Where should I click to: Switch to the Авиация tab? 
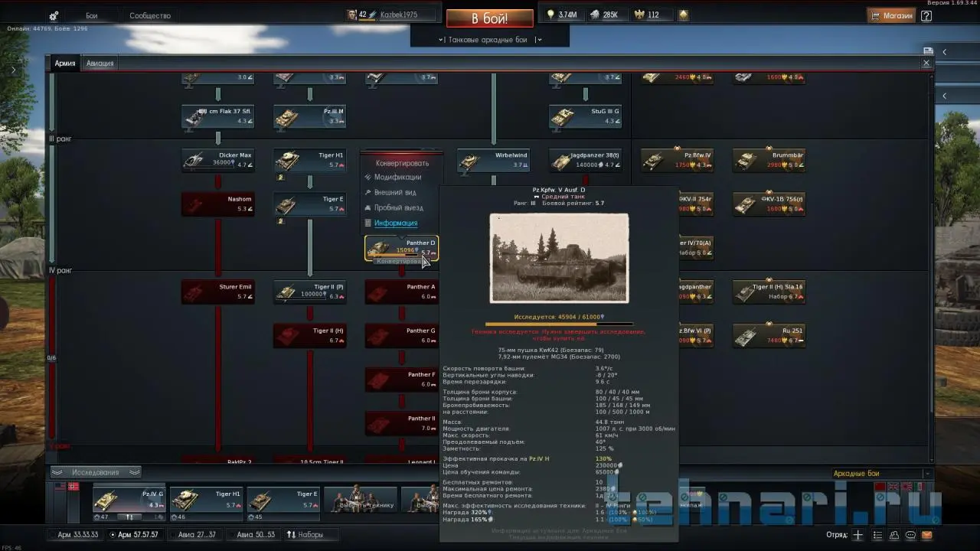(100, 64)
